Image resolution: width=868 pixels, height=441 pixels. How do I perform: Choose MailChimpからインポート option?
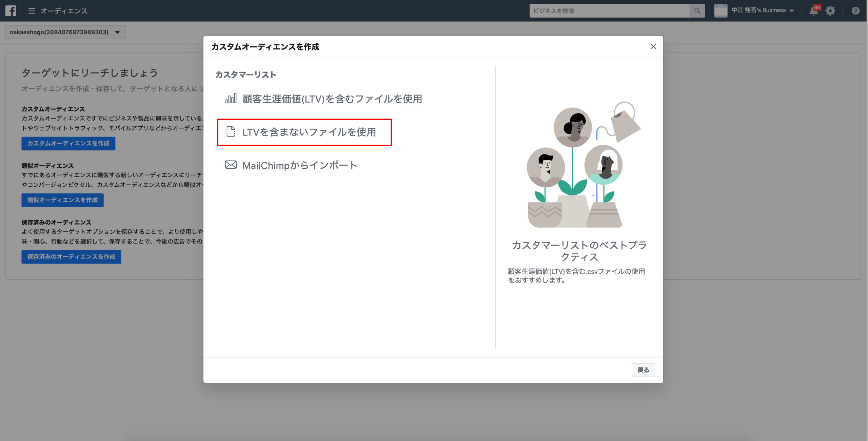pyautogui.click(x=299, y=165)
